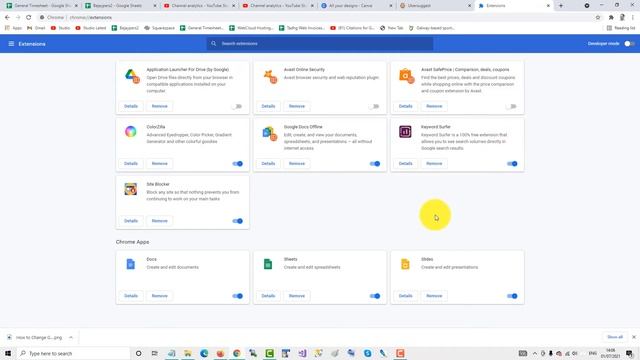
Task: Expand download options chevron for png file
Action: 71,338
